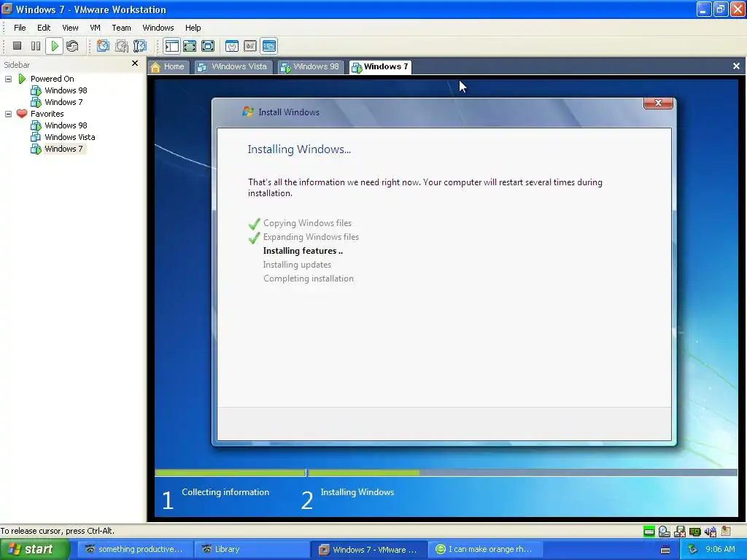
Task: Select the Powered On group label
Action: (x=52, y=79)
